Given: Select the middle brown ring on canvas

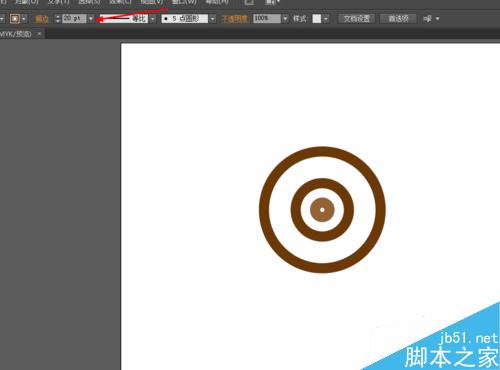Looking at the screenshot, I should 322,183.
